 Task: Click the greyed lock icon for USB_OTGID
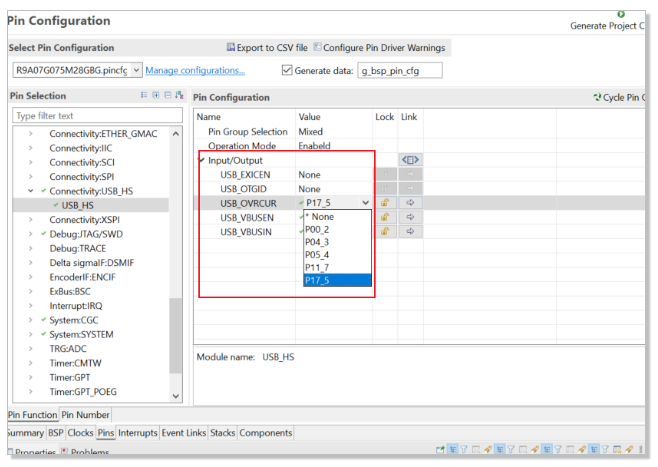click(x=385, y=188)
